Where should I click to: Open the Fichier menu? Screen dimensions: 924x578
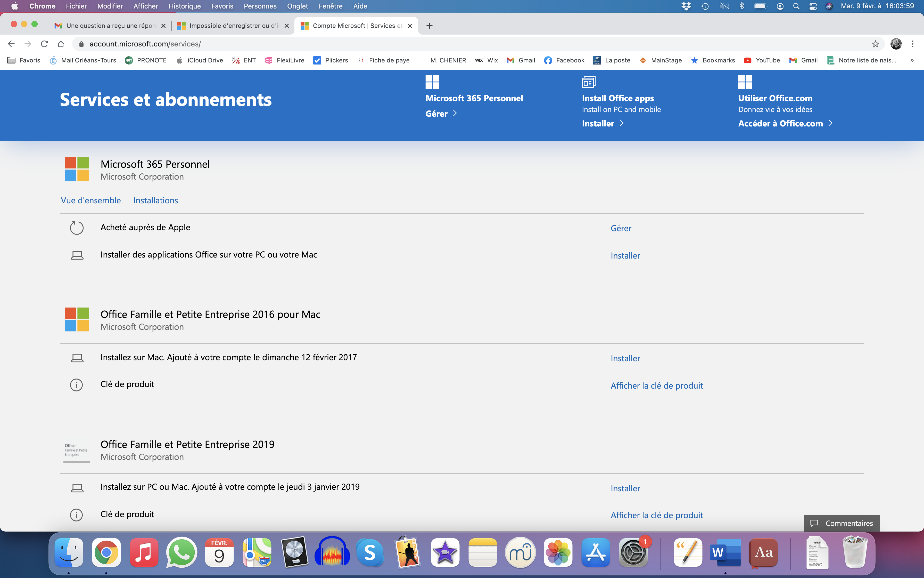pyautogui.click(x=76, y=6)
